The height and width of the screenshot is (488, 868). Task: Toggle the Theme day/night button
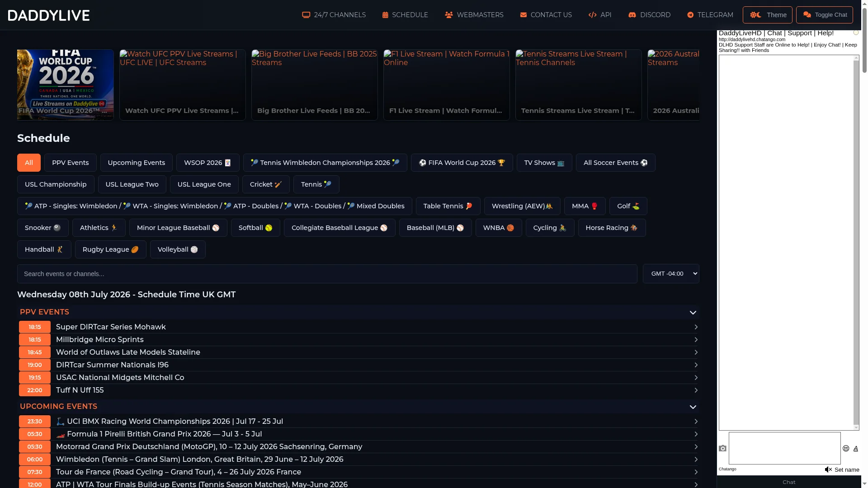767,15
